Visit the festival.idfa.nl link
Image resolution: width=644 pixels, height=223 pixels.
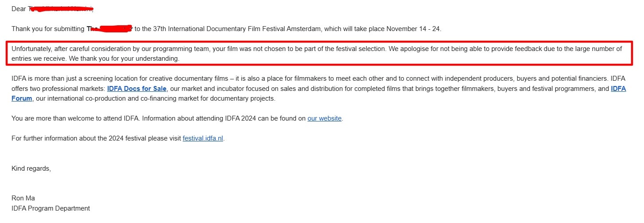tap(203, 138)
